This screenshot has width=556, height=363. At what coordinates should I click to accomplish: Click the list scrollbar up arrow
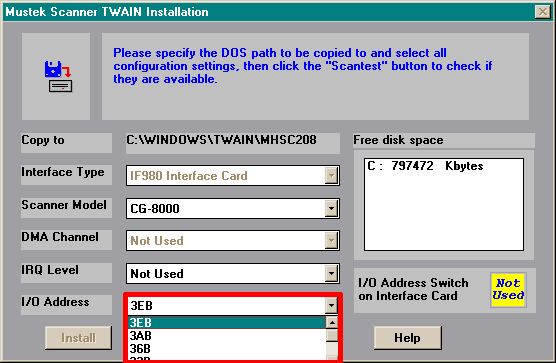(x=332, y=322)
